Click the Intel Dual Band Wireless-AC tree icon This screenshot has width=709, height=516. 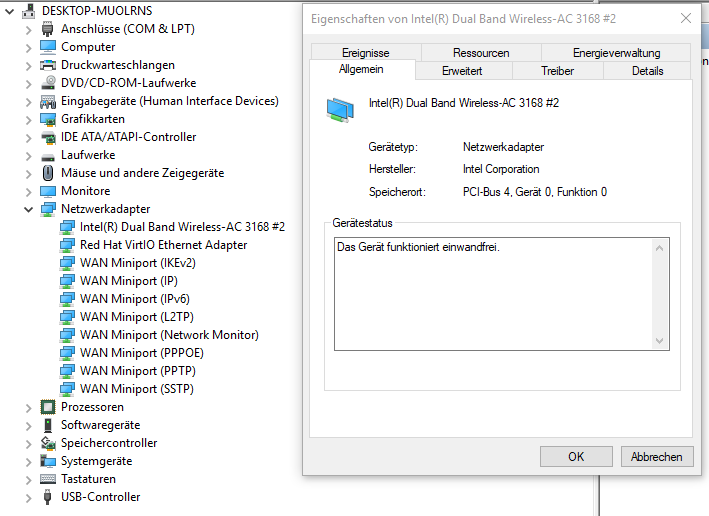[x=67, y=227]
